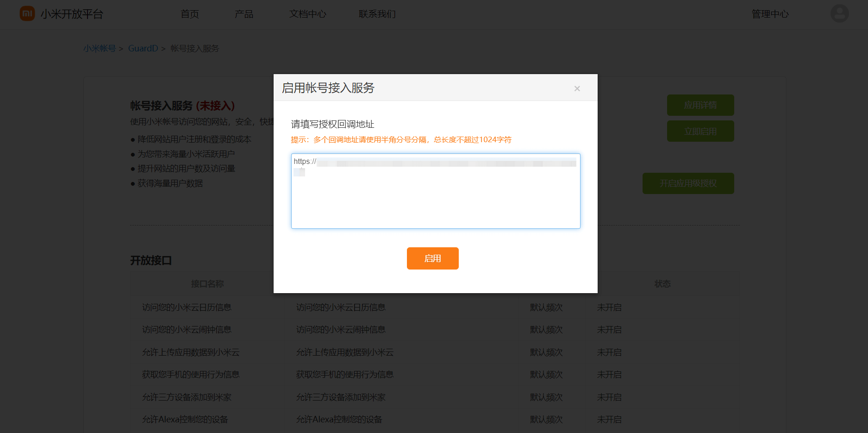Open the 产品 navigation item

tap(244, 14)
